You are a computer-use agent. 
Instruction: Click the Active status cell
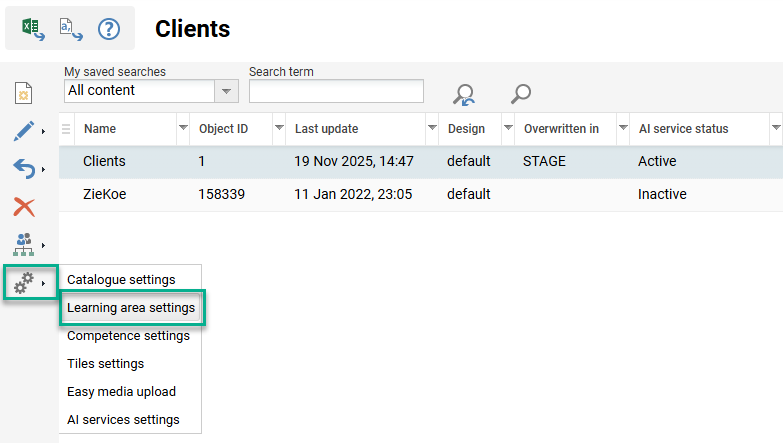coord(657,161)
